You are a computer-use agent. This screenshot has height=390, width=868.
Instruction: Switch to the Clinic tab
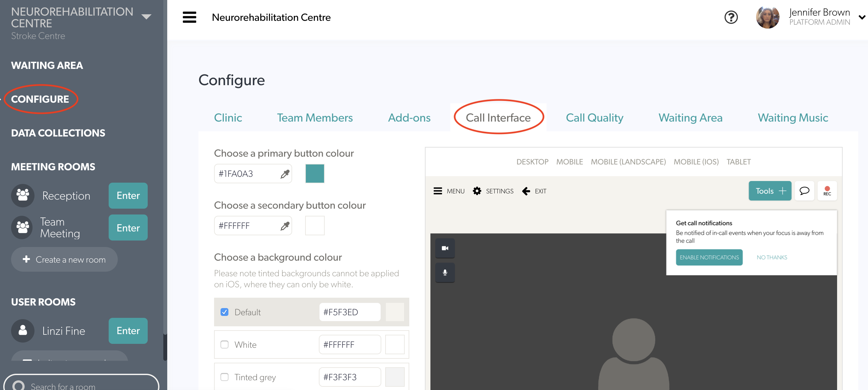tap(228, 117)
